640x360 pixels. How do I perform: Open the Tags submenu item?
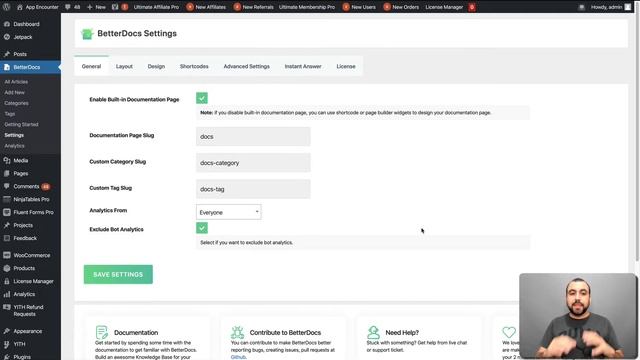pos(10,113)
